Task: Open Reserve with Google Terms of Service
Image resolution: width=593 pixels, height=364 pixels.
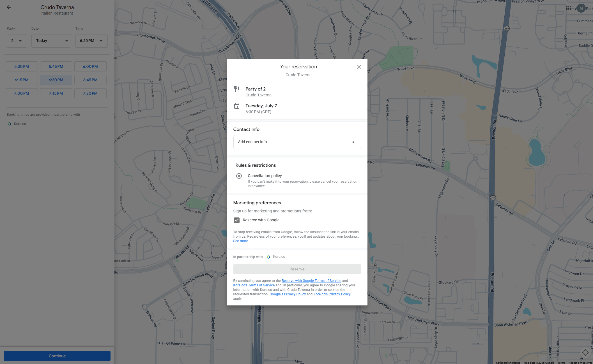Action: (x=311, y=281)
